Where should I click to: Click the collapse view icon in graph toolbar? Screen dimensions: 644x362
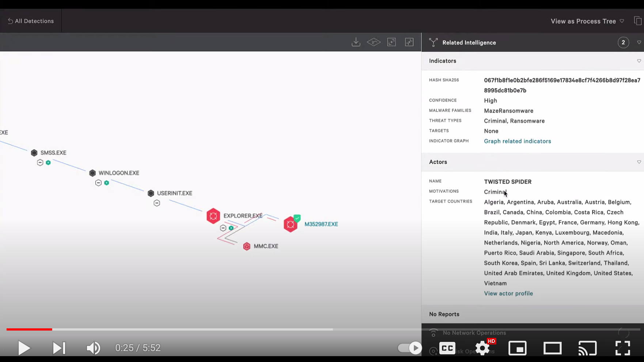point(409,42)
